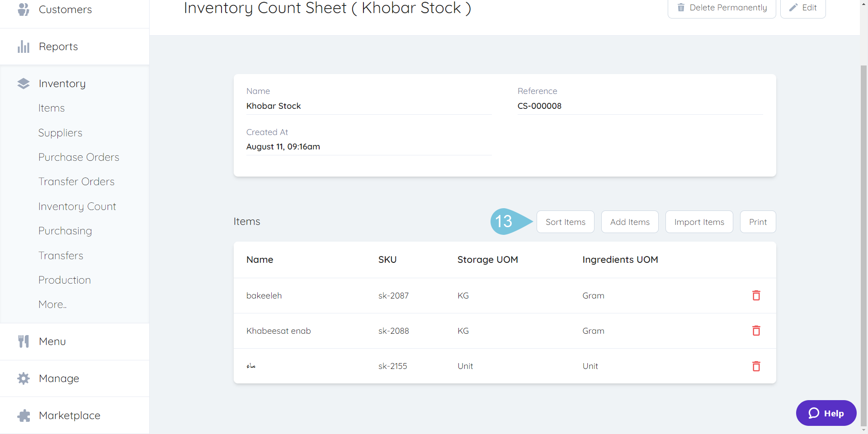Click the Marketplace puzzle icon
Image resolution: width=868 pixels, height=434 pixels.
coord(23,415)
